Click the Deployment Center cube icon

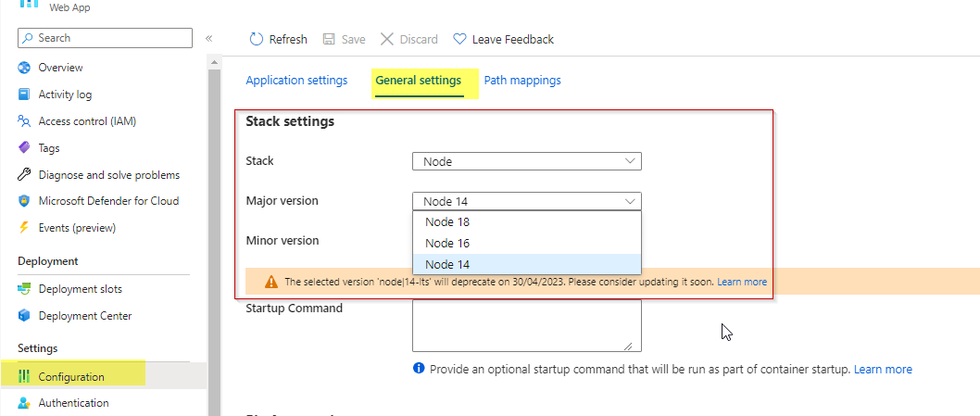pos(24,315)
